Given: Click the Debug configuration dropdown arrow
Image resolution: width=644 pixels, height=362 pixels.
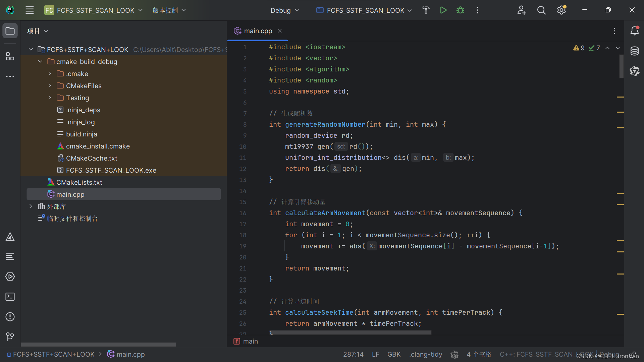Looking at the screenshot, I should click(297, 10).
